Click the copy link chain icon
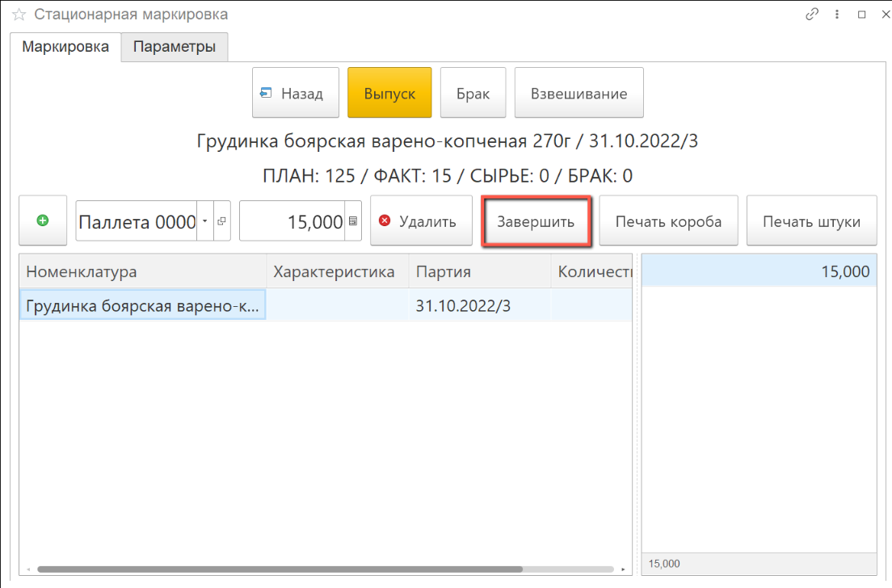Viewport: 892px width, 588px height. point(812,15)
